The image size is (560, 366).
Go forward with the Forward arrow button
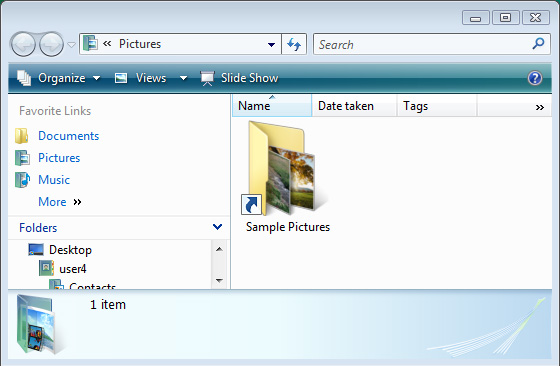coord(51,44)
